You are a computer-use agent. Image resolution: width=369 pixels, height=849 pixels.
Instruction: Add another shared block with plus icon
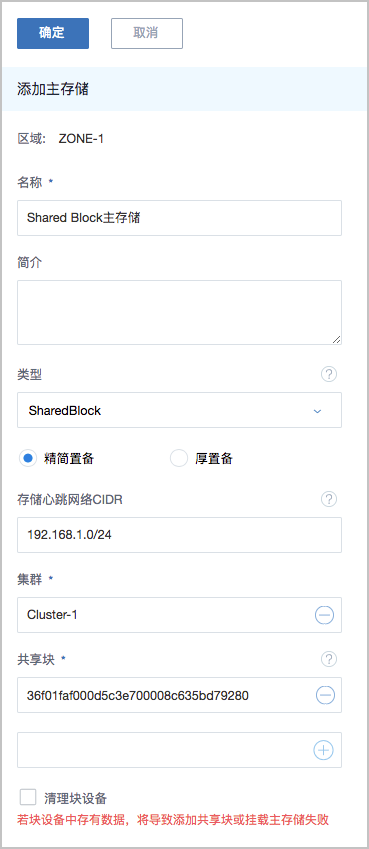[x=324, y=750]
